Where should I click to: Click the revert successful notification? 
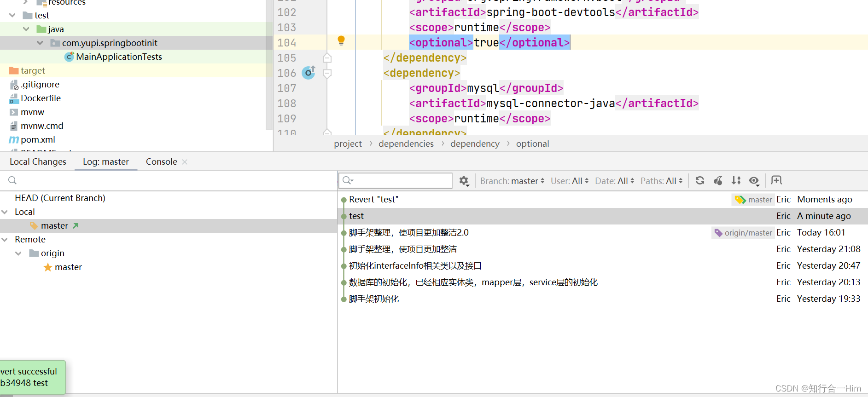tap(32, 377)
